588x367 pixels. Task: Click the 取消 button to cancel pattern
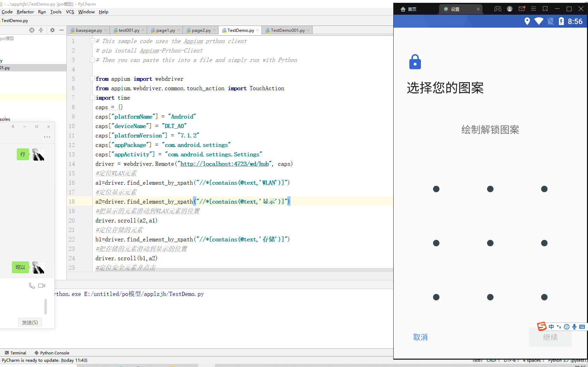421,337
